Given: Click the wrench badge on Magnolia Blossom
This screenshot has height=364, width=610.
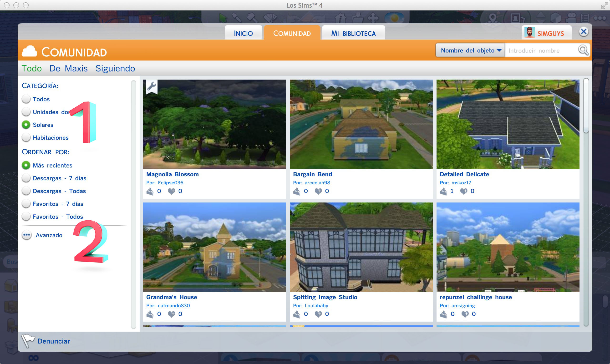Looking at the screenshot, I should click(x=152, y=86).
